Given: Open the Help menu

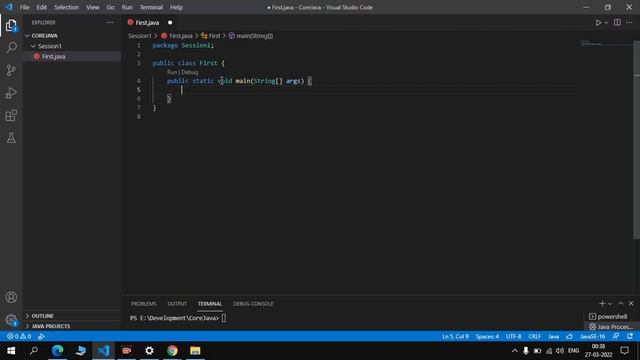Looking at the screenshot, I should 176,7.
